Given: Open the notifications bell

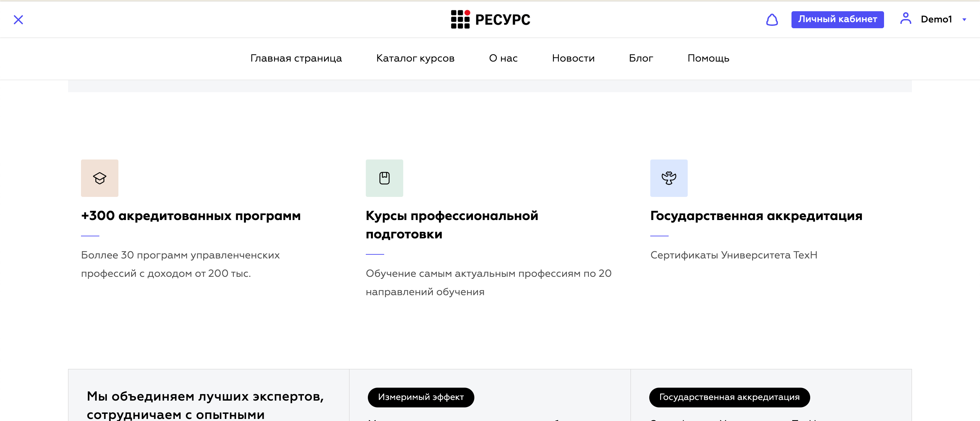Looking at the screenshot, I should 772,19.
